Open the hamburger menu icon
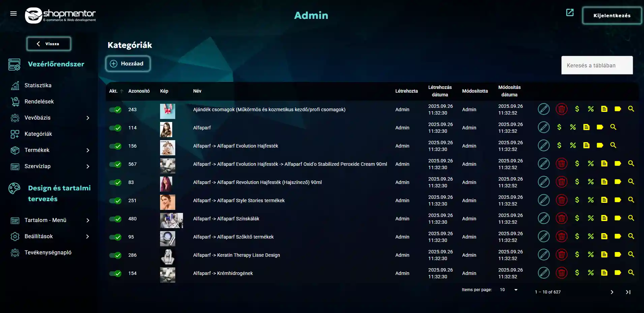This screenshot has height=313, width=644. tap(13, 13)
